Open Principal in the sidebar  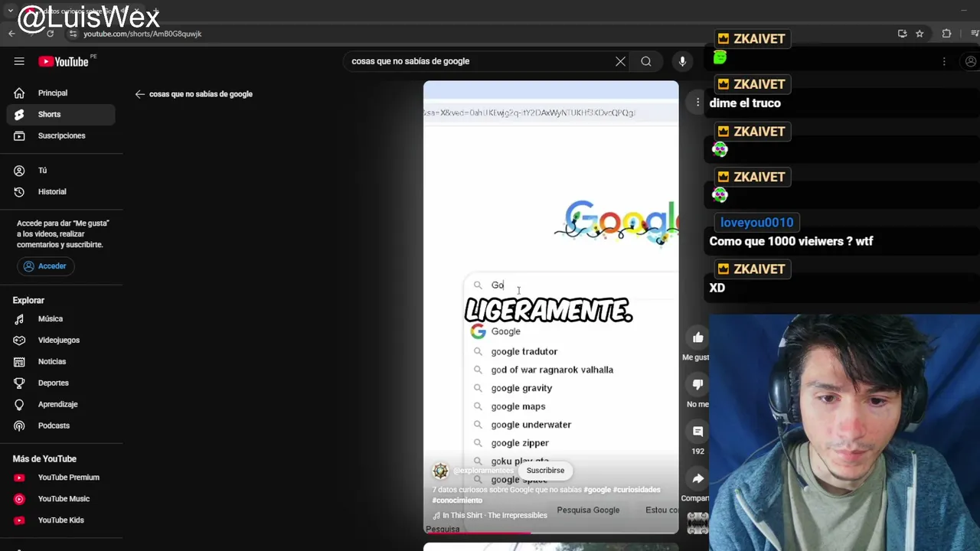pyautogui.click(x=60, y=93)
